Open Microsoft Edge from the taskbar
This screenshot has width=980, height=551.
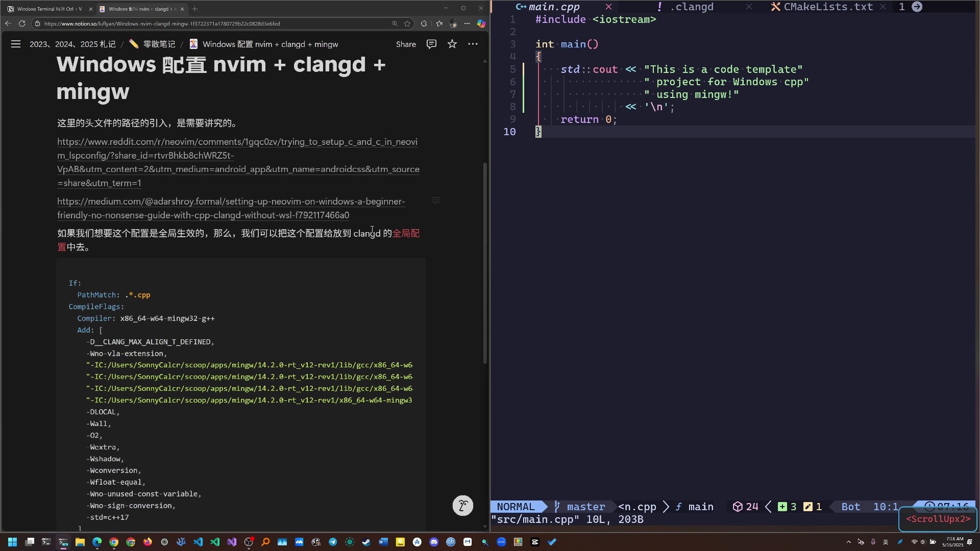[97, 542]
